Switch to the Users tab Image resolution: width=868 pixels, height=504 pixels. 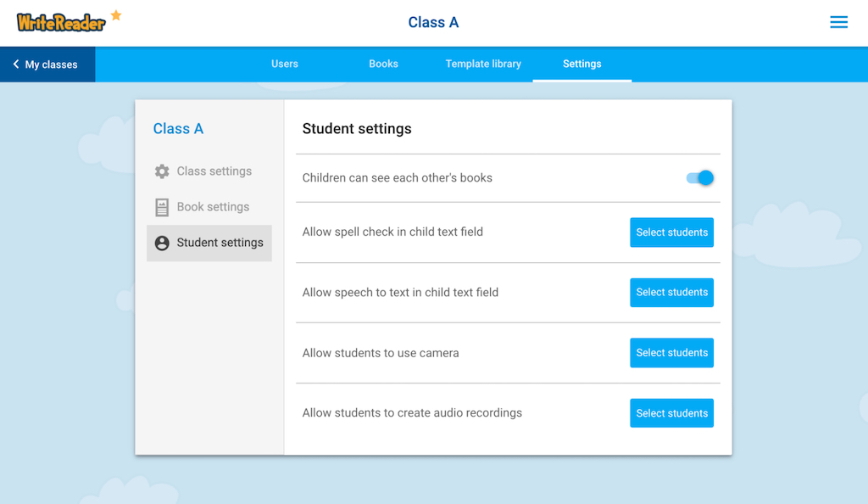click(285, 64)
